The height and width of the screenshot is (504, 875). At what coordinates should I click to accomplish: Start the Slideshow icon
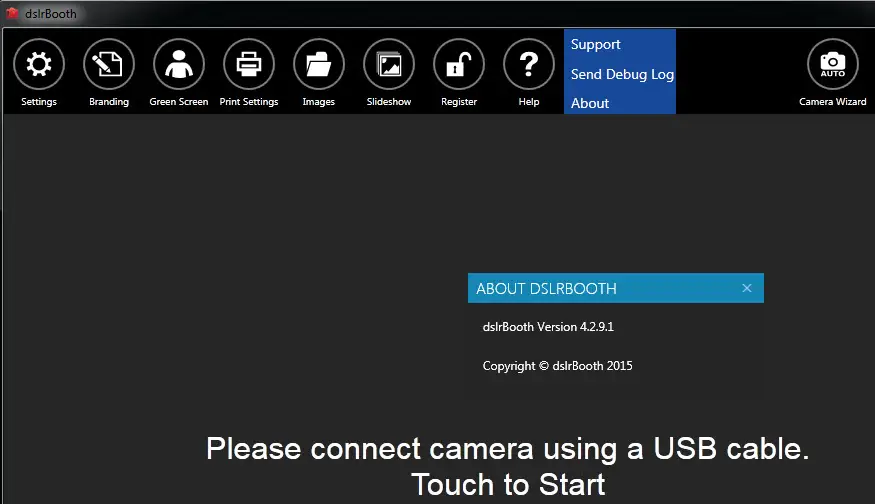(x=389, y=64)
